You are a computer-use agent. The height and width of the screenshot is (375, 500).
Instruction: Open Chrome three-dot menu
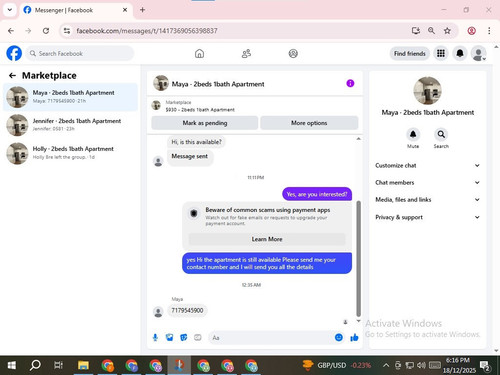[489, 31]
